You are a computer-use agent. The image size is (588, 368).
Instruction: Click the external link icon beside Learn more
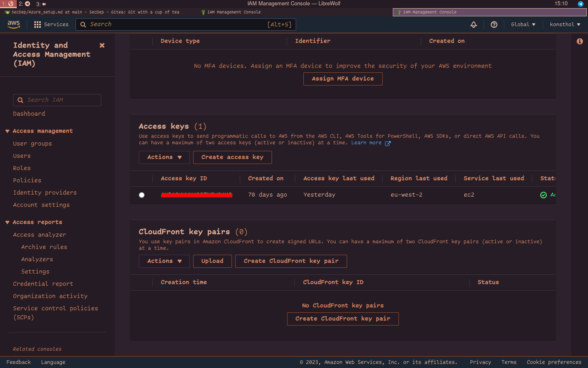point(388,143)
